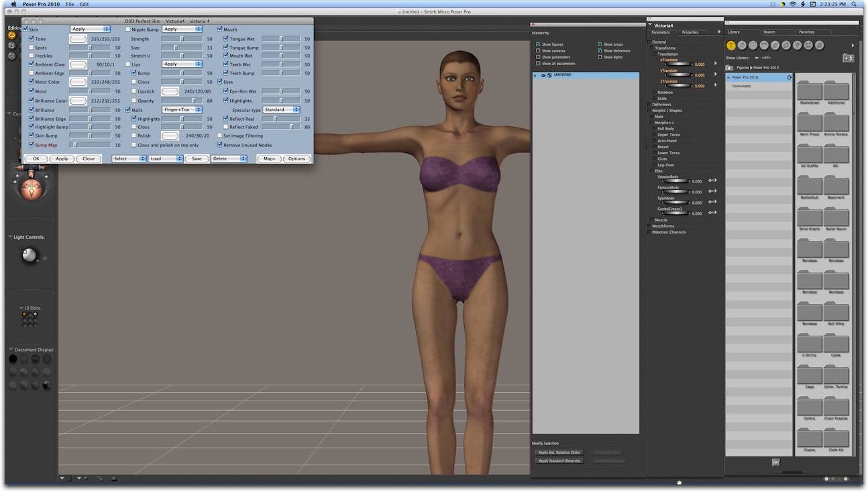Click the refresh icon beside Poser Pro 2010
Screen dimensions: 868x492
(789, 77)
